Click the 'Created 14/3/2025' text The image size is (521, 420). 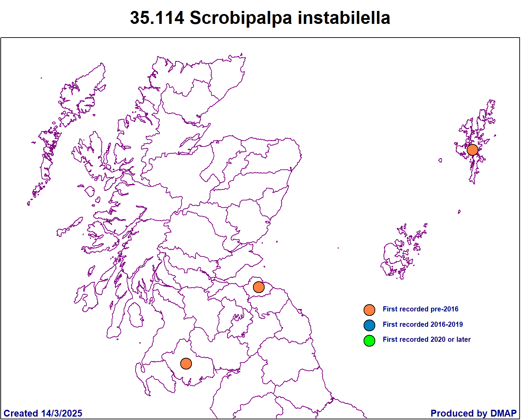[43, 413]
